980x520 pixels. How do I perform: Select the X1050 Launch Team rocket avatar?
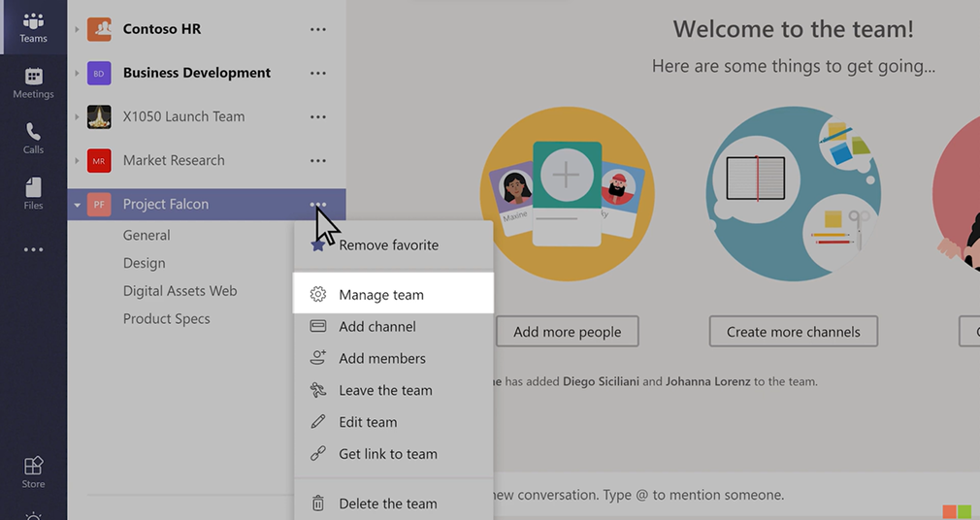tap(99, 116)
